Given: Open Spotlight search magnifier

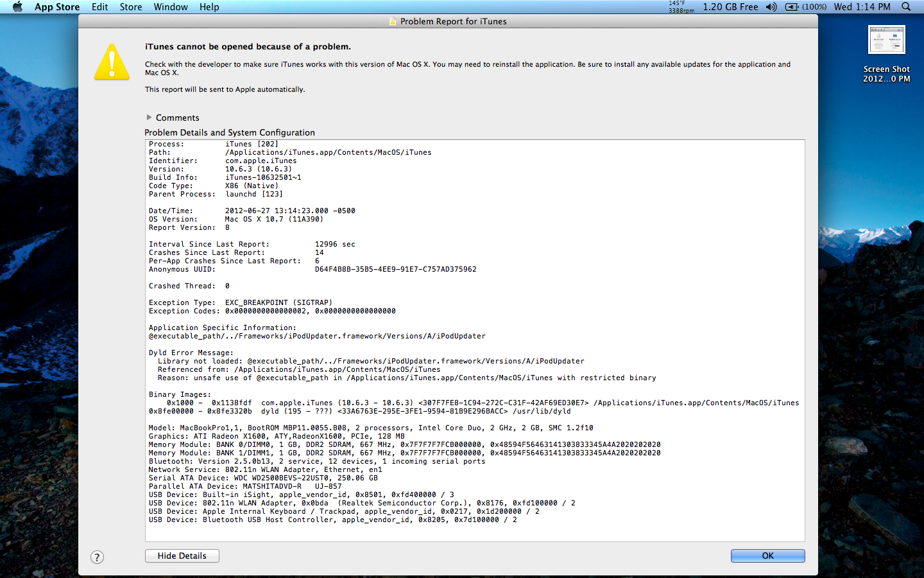Looking at the screenshot, I should [x=906, y=7].
